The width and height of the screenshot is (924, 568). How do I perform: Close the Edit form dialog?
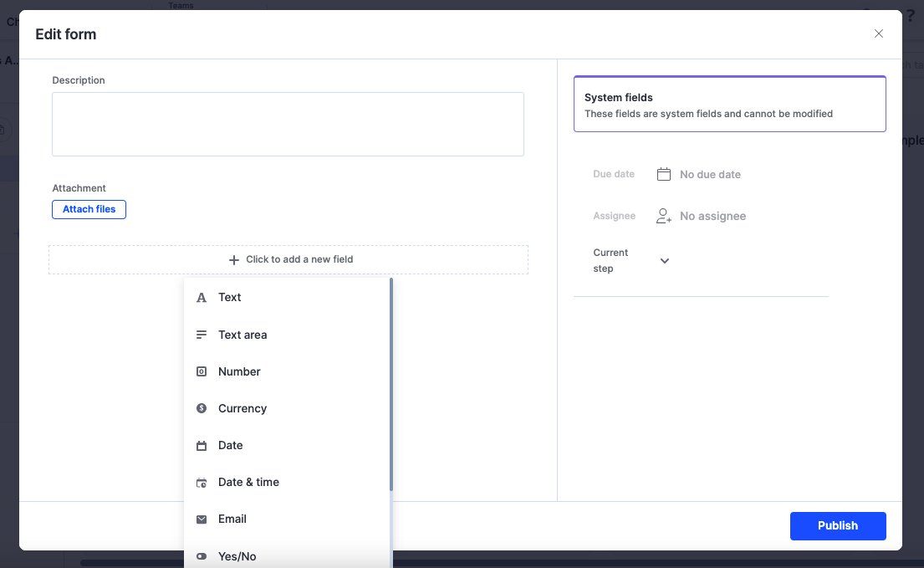point(879,33)
